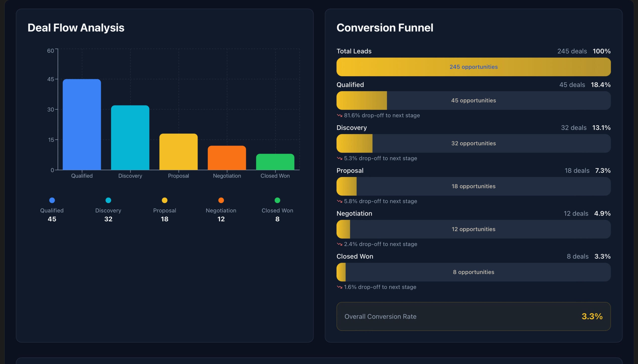Click the yellow Proposal chart bar
638x364 pixels.
[x=178, y=152]
